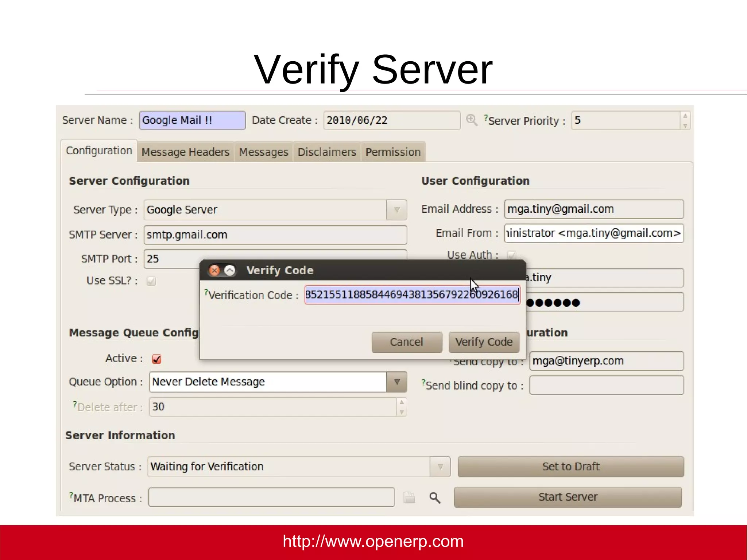
Task: Open the Server Status dropdown
Action: pos(440,467)
